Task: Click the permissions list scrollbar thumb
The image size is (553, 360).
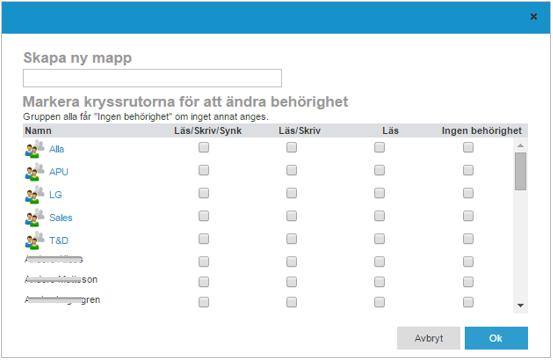Action: 521,171
